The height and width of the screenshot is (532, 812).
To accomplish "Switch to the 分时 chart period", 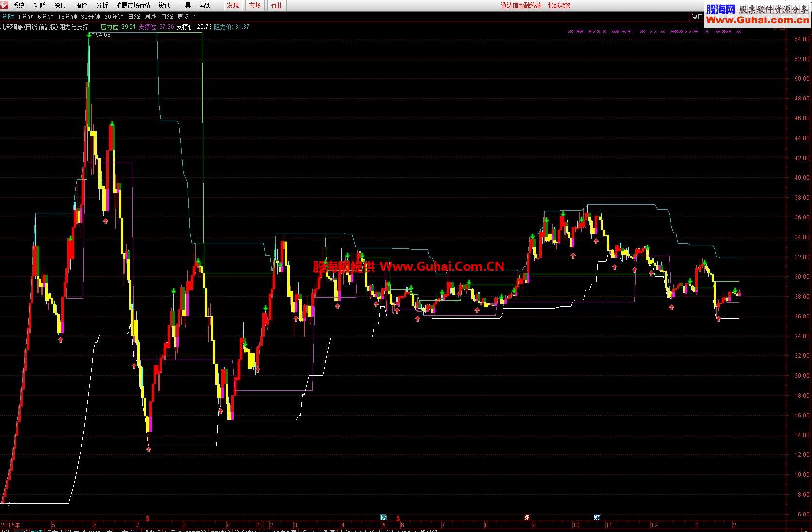I will pyautogui.click(x=8, y=17).
